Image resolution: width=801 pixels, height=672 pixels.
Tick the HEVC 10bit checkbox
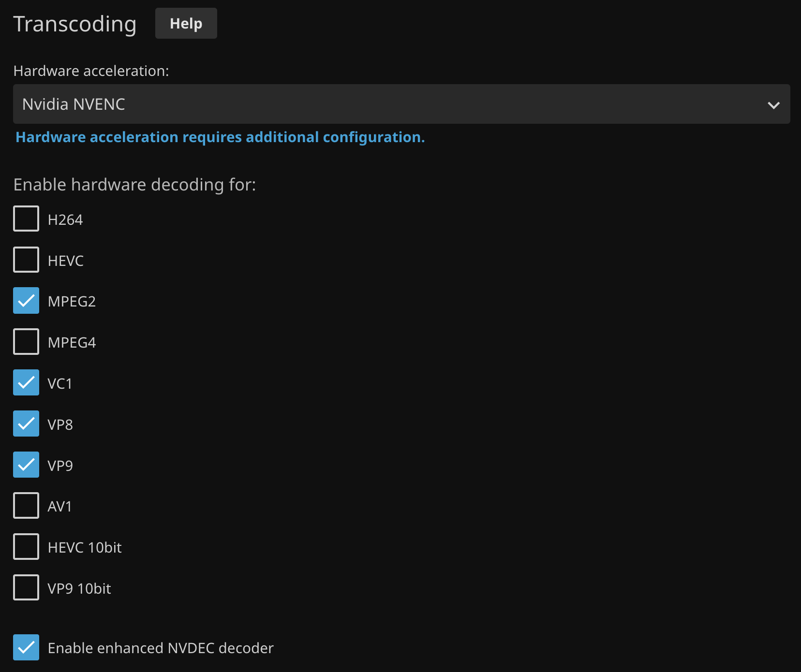click(x=26, y=547)
